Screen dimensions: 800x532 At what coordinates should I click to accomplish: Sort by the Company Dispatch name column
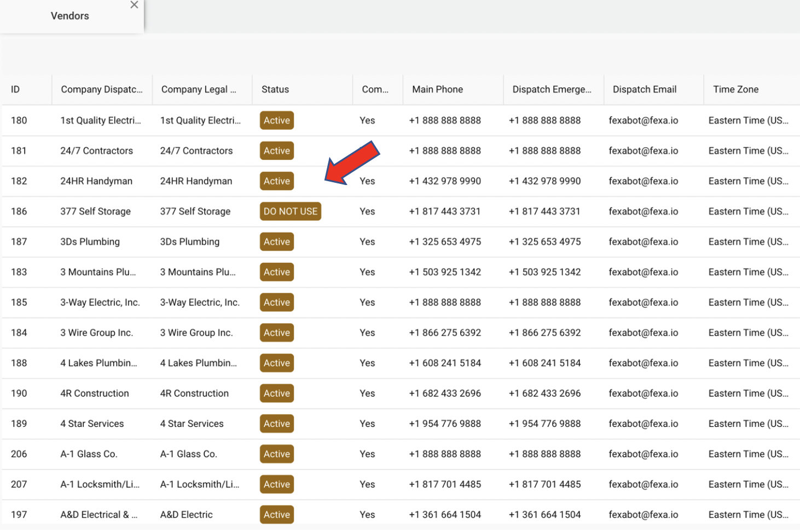[x=101, y=89]
